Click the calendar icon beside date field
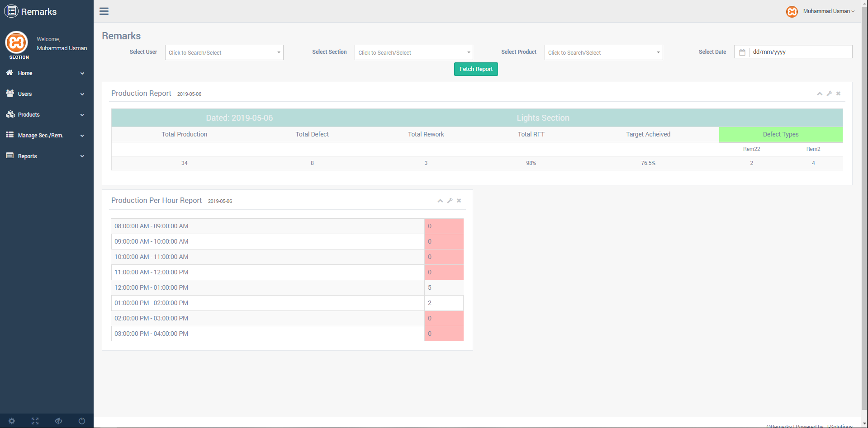868x428 pixels. [x=742, y=52]
